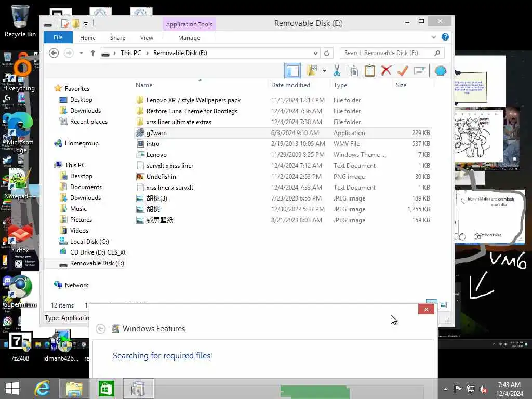
Task: Click the Copy icon in Explorer toolbar
Action: tap(353, 71)
